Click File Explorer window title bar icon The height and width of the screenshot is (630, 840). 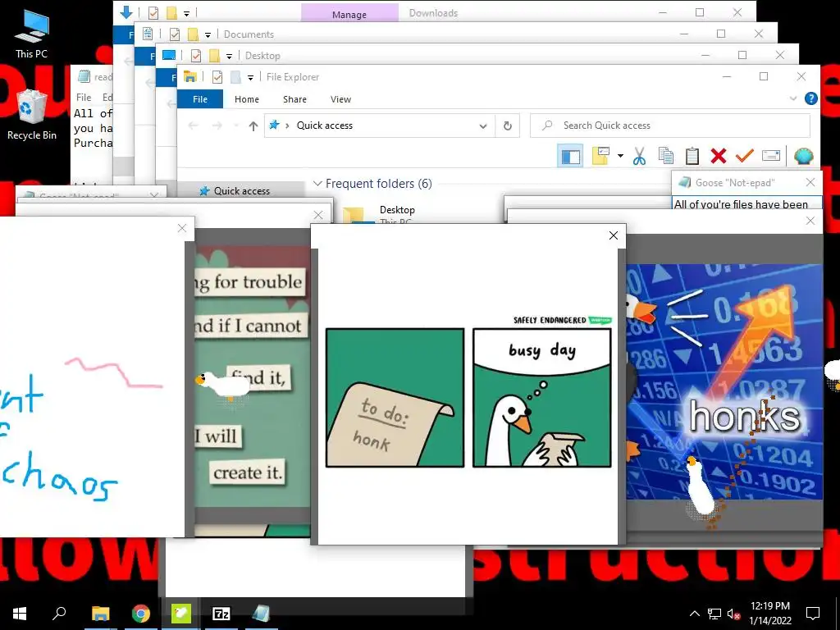coord(190,77)
